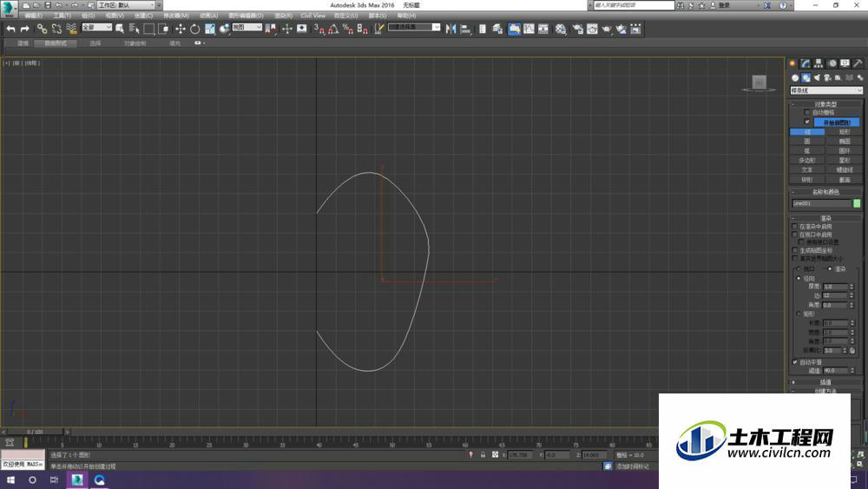Select the Lights category in Create panel
This screenshot has width=868, height=489.
pos(817,77)
